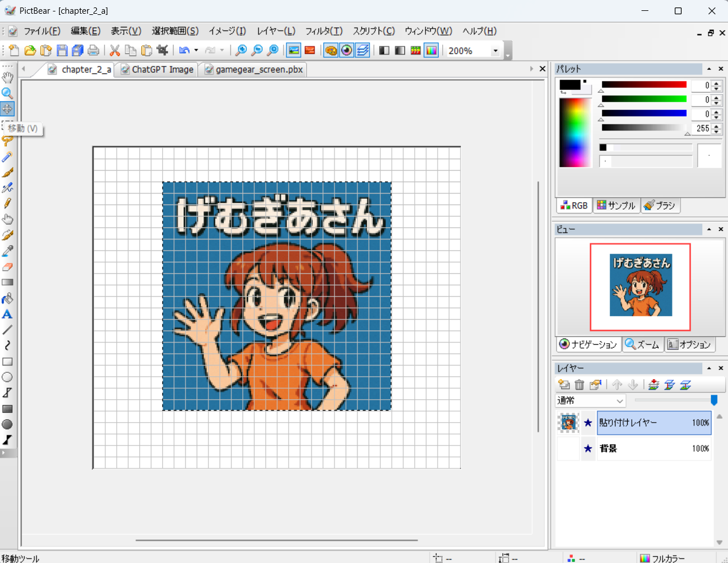Switch to the ブラシ palette tab
Image resolution: width=728 pixels, height=563 pixels.
pos(660,206)
